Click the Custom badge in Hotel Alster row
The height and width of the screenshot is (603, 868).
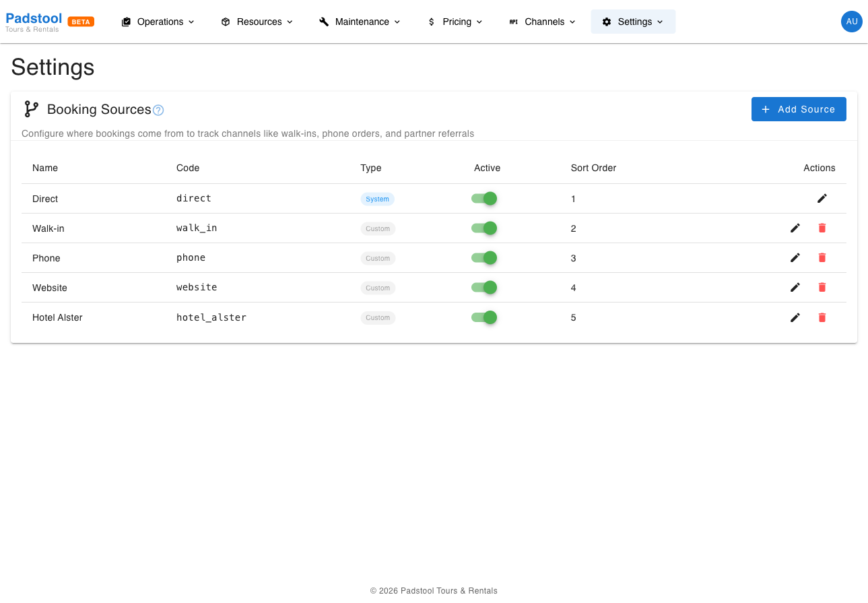(378, 317)
